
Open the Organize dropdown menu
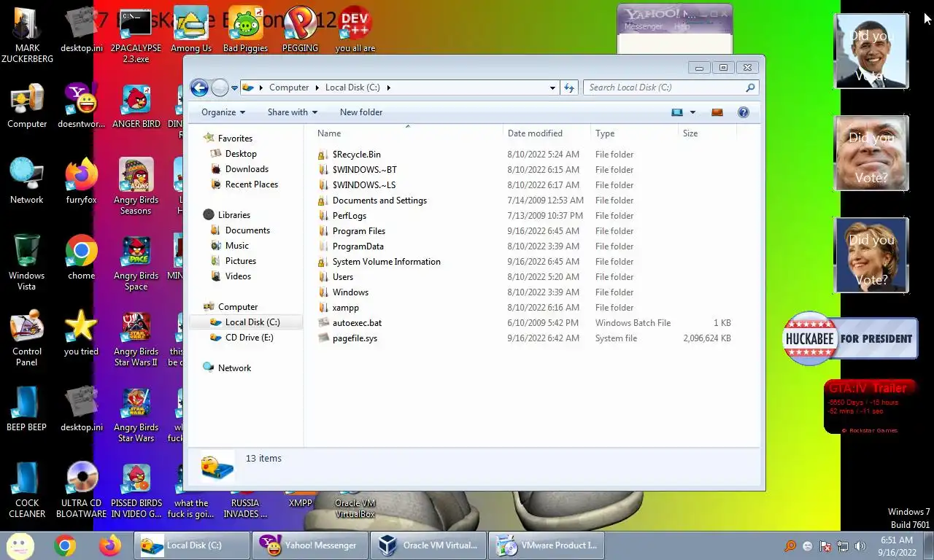(x=223, y=112)
